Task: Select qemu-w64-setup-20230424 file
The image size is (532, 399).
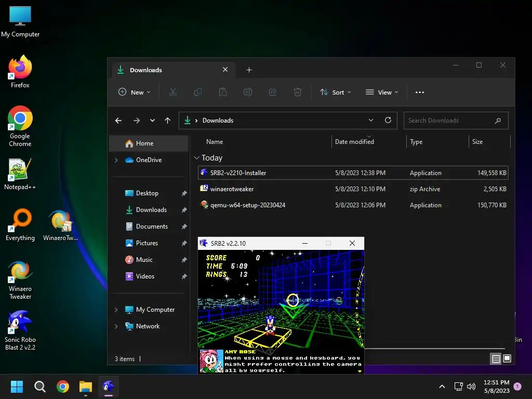Action: [353, 205]
